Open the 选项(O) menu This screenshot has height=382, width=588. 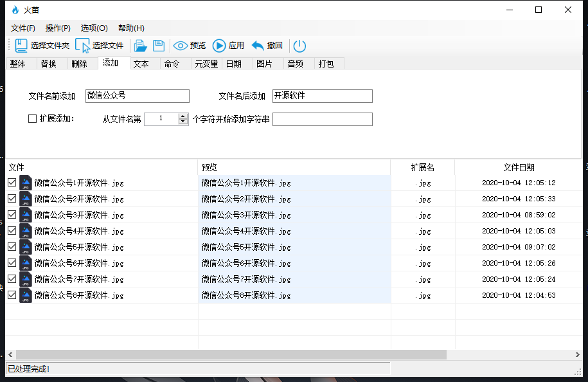tap(94, 28)
